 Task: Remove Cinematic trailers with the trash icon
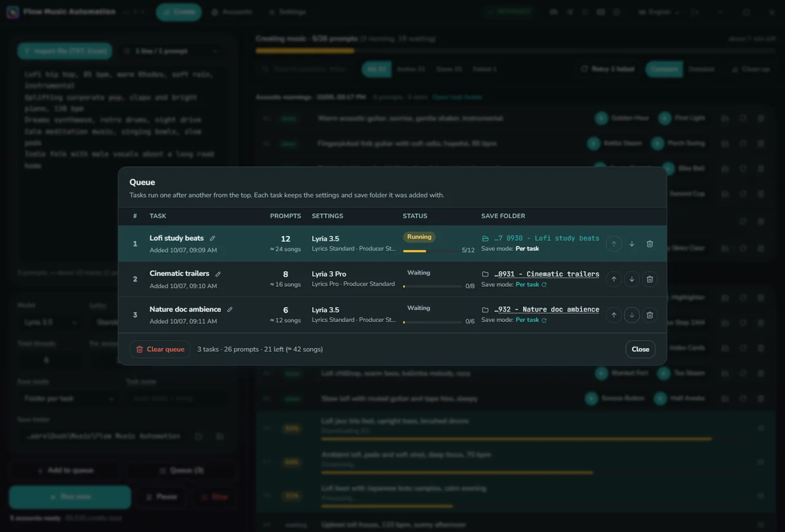click(649, 279)
